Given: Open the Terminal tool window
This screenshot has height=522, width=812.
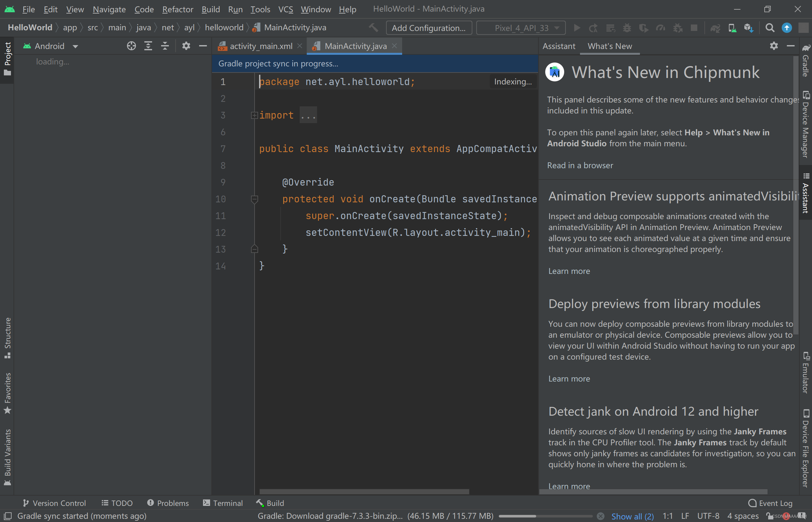Looking at the screenshot, I should pos(223,503).
